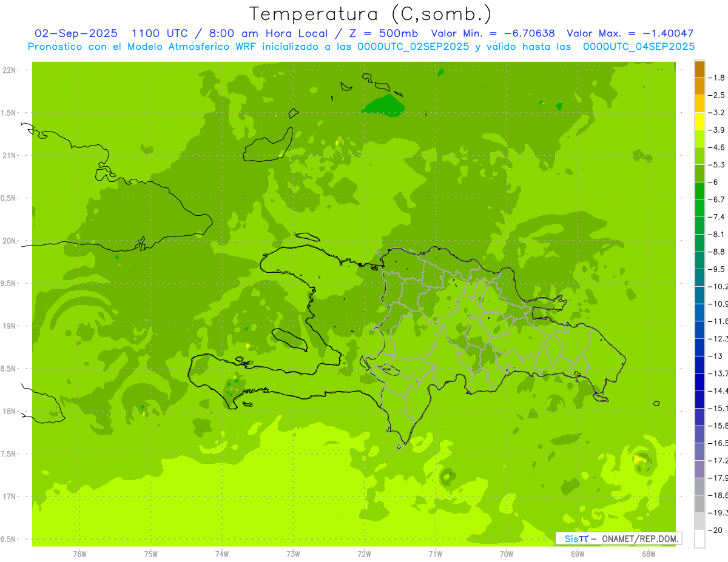The image size is (728, 562).
Task: Click the "-3.9" colorbar value
Action: (x=717, y=130)
